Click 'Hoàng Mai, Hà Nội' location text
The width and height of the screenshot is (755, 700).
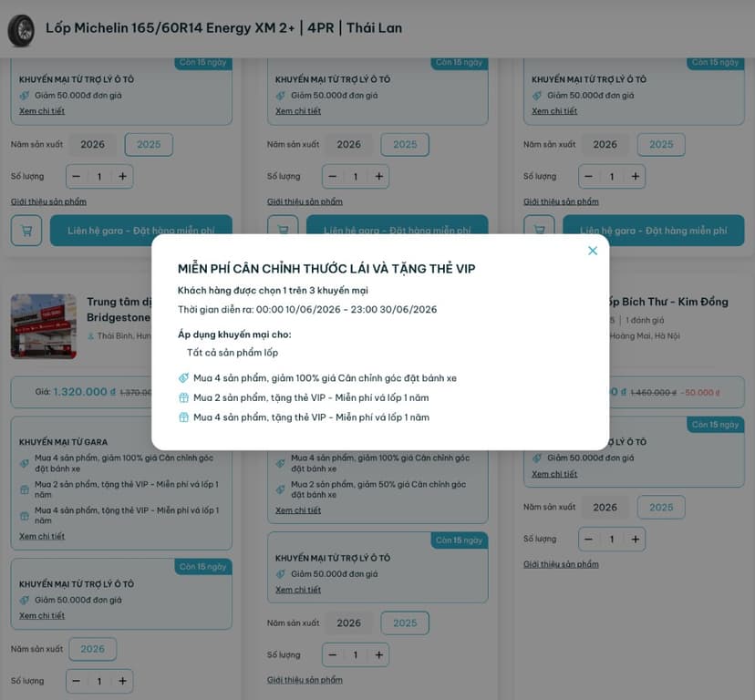pyautogui.click(x=645, y=335)
